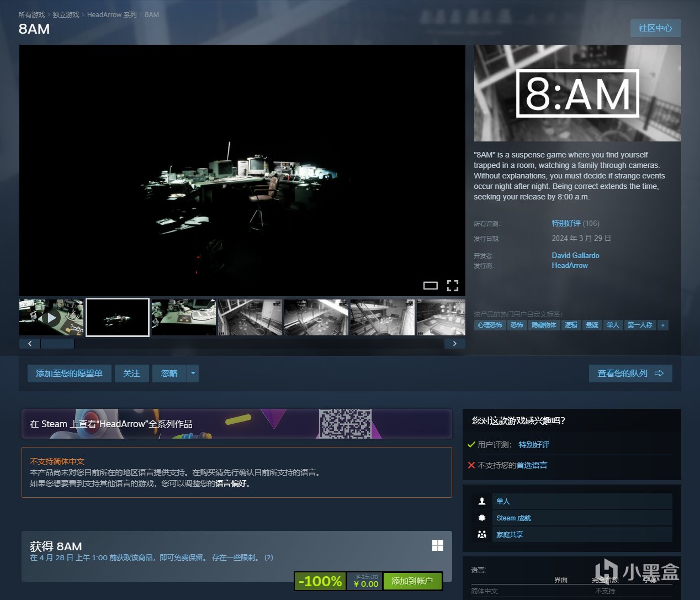Click 添加到帐户 add to account button
700x600 pixels.
(412, 581)
